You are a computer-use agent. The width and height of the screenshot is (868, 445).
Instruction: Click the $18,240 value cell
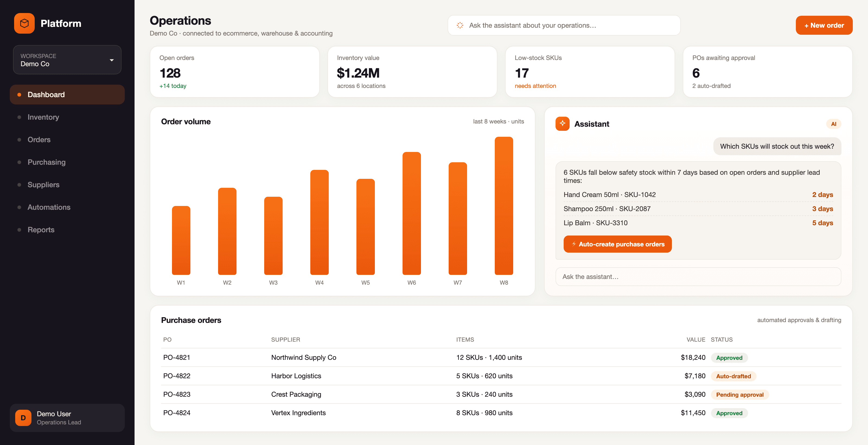click(693, 357)
